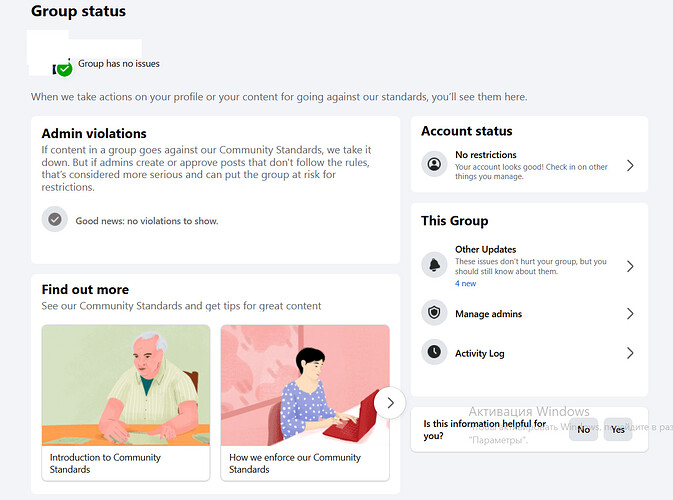Click How we enforce our Community Standards title

coord(295,463)
